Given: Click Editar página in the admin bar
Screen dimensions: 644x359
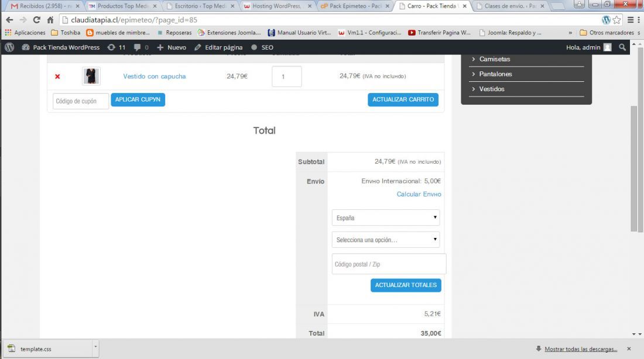Looking at the screenshot, I should 218,47.
